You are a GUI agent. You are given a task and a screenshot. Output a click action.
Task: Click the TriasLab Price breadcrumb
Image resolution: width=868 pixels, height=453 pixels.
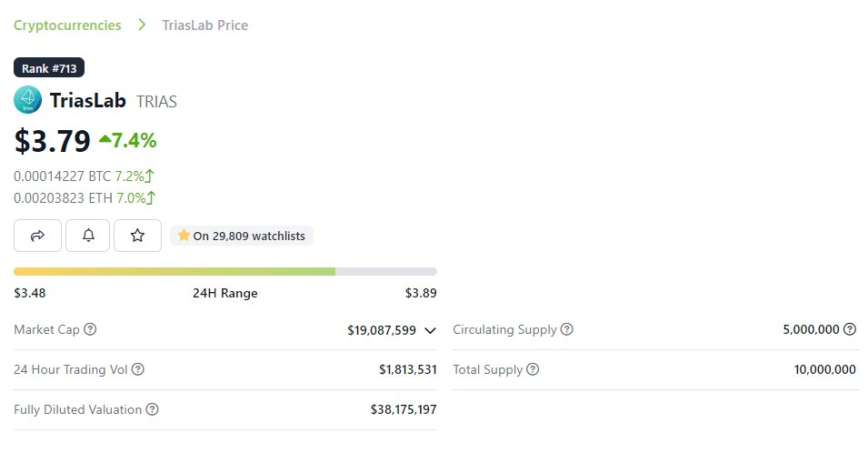[205, 25]
